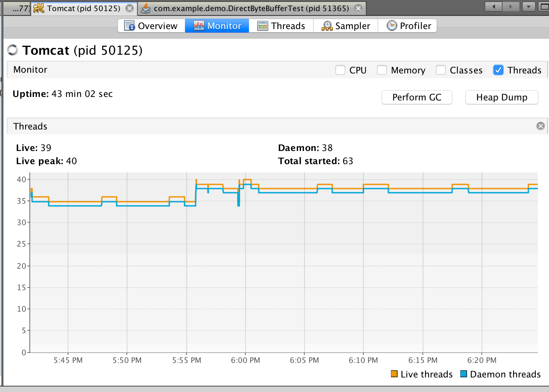Click the Threads tab table icon
The image size is (549, 392).
click(x=263, y=26)
